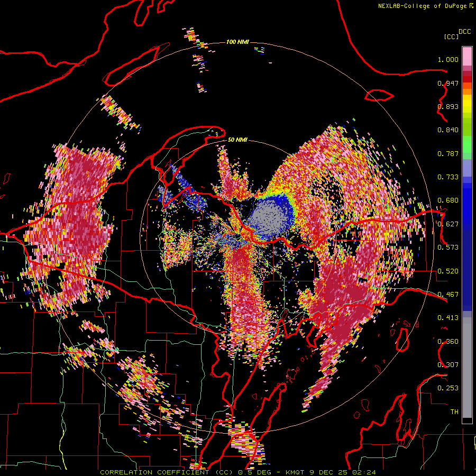Viewport: 476px width, 476px height.
Task: Click the 0.307 legend value
Action: point(448,365)
